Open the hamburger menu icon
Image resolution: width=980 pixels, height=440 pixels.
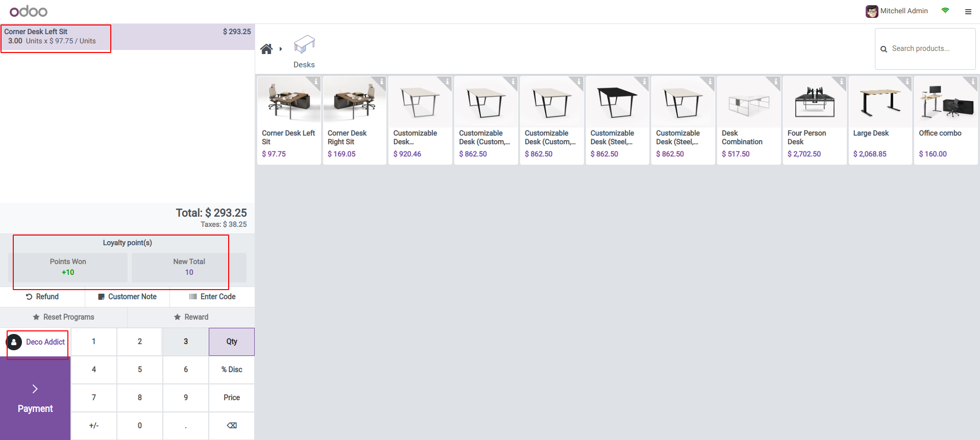968,11
